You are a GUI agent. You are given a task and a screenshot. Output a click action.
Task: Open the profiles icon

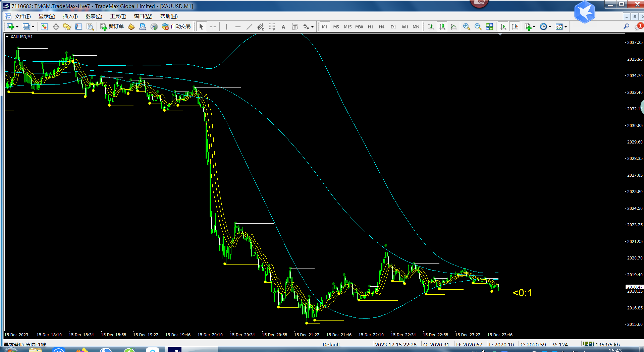pyautogui.click(x=26, y=26)
